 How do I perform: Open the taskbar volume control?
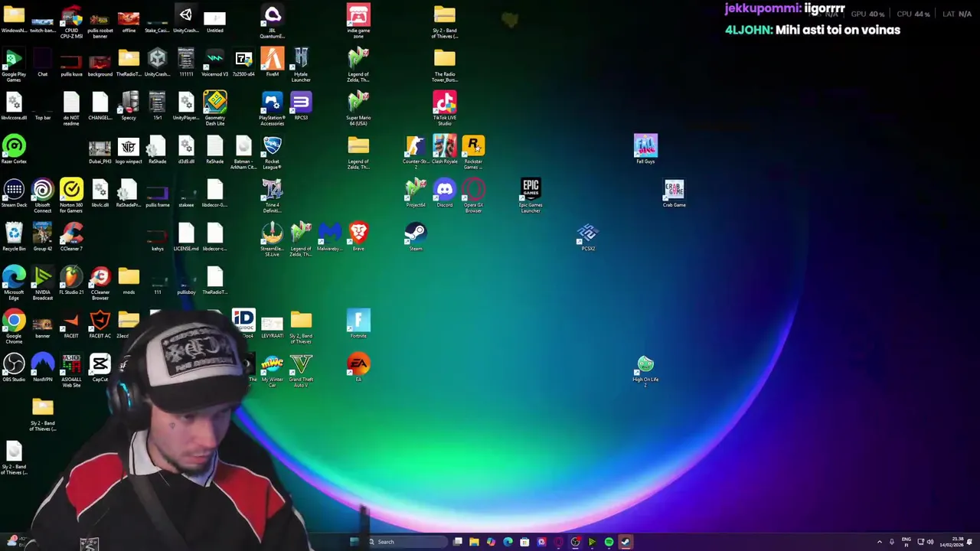tap(930, 542)
